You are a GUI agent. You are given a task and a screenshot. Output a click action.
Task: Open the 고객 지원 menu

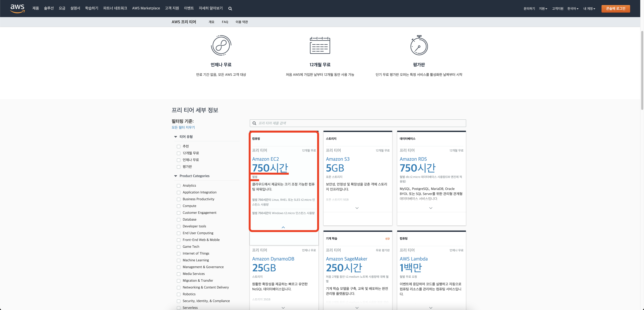coord(172,8)
